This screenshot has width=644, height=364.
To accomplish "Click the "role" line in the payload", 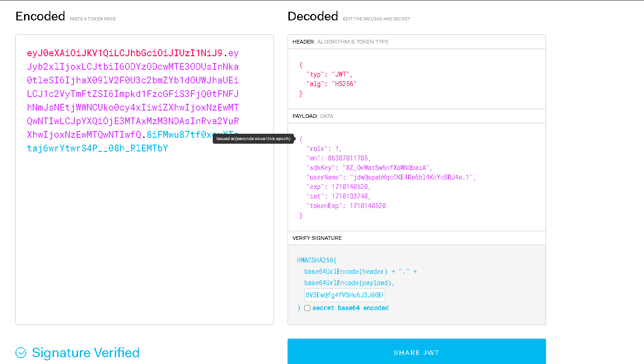I will [324, 149].
